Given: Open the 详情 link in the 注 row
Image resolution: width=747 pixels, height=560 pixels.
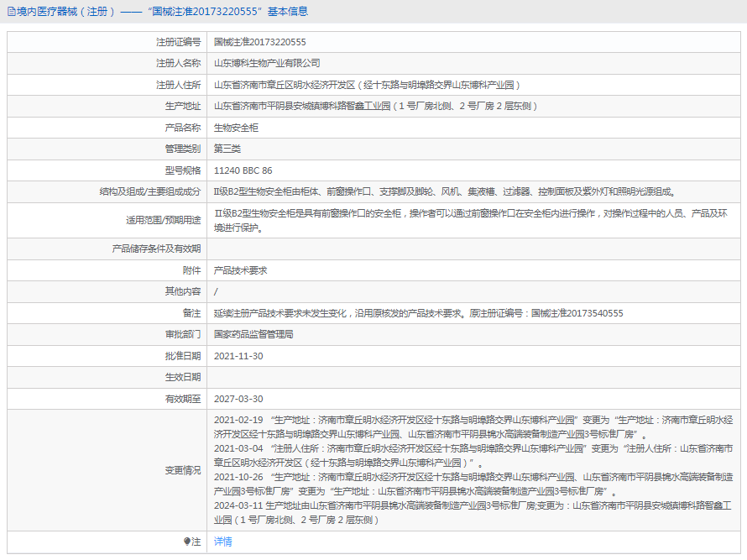Looking at the screenshot, I should 222,542.
